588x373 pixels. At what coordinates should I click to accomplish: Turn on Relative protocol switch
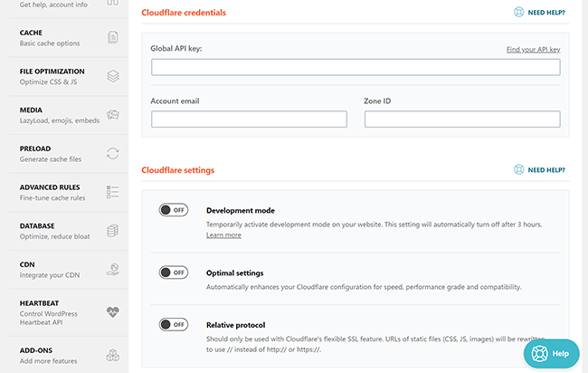pyautogui.click(x=174, y=324)
